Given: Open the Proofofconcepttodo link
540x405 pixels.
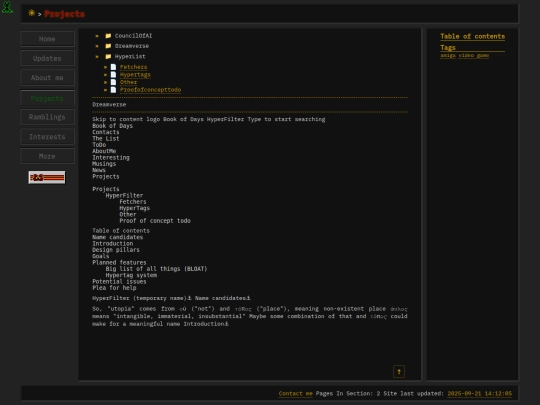Looking at the screenshot, I should [150, 90].
